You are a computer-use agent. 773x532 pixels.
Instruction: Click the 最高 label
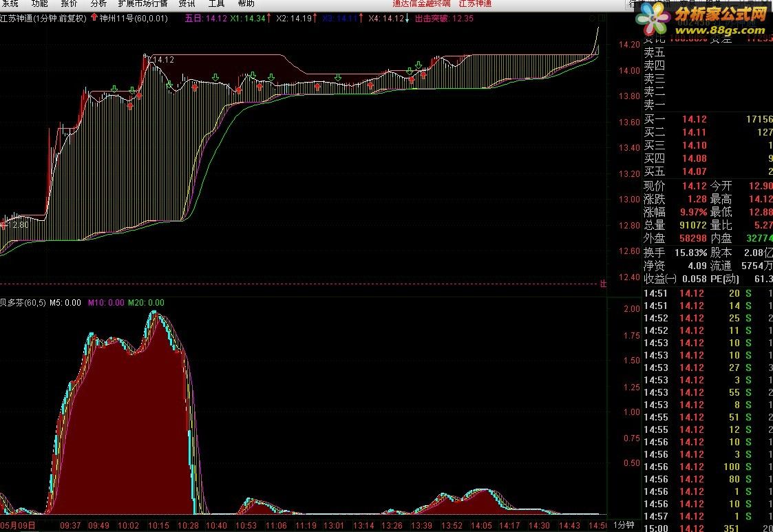point(721,199)
